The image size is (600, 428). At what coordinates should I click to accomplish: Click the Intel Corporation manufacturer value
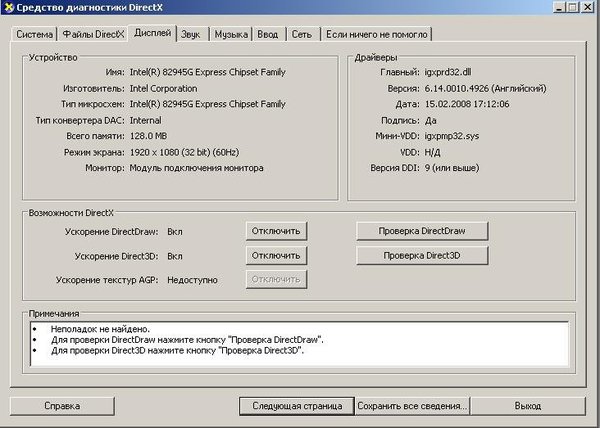pos(163,88)
